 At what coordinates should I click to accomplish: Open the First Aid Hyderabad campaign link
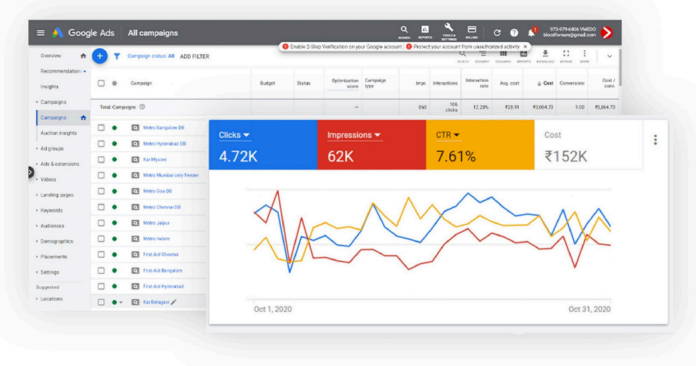163,287
